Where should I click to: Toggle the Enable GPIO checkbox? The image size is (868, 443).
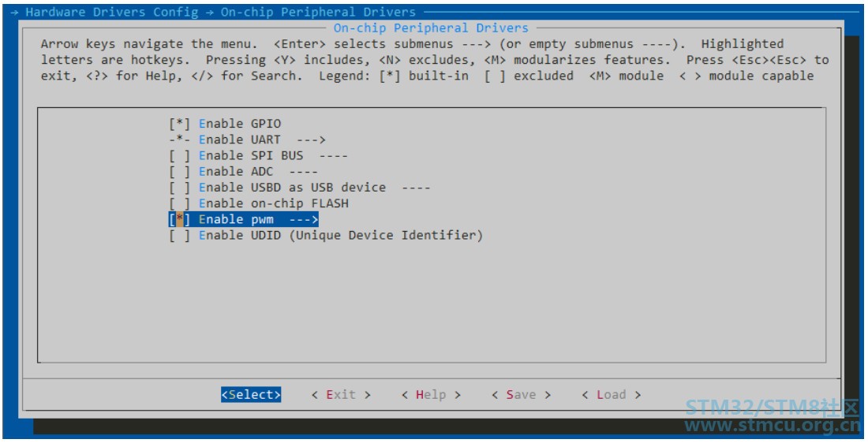[179, 123]
